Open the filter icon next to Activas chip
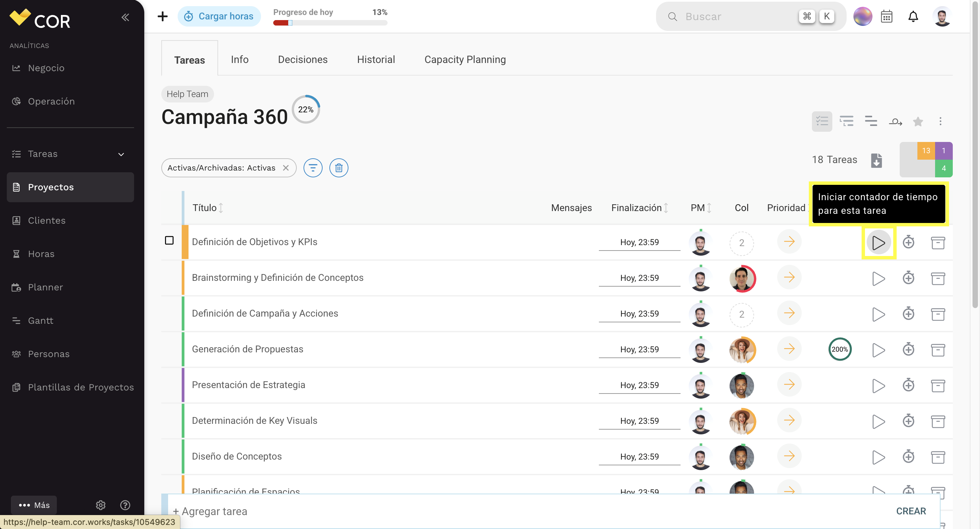Image resolution: width=980 pixels, height=529 pixels. click(313, 168)
